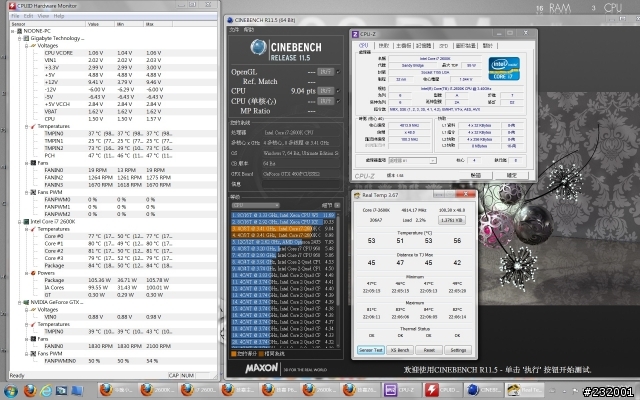Select the IA Cores power row
The width and height of the screenshot is (640, 400).
click(113, 288)
